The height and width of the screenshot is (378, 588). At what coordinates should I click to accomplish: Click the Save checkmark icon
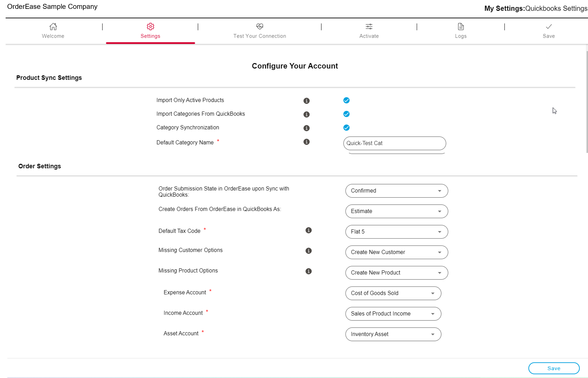[x=548, y=27]
